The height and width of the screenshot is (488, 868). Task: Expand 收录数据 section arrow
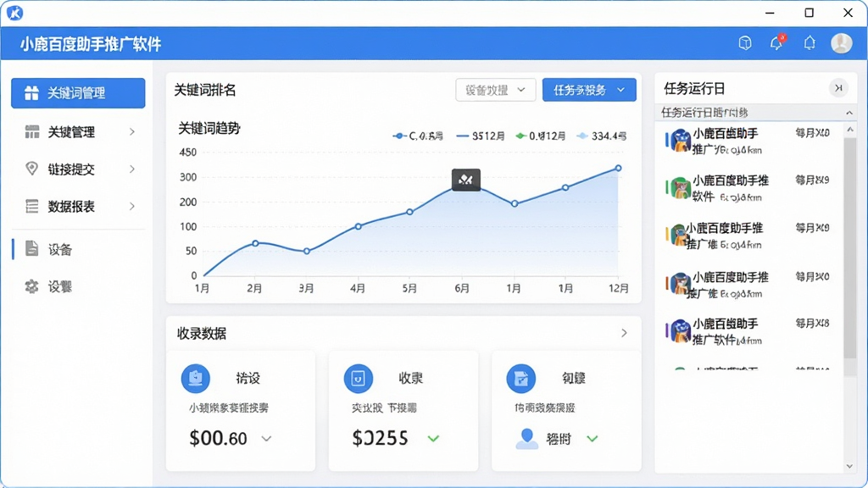(x=624, y=333)
